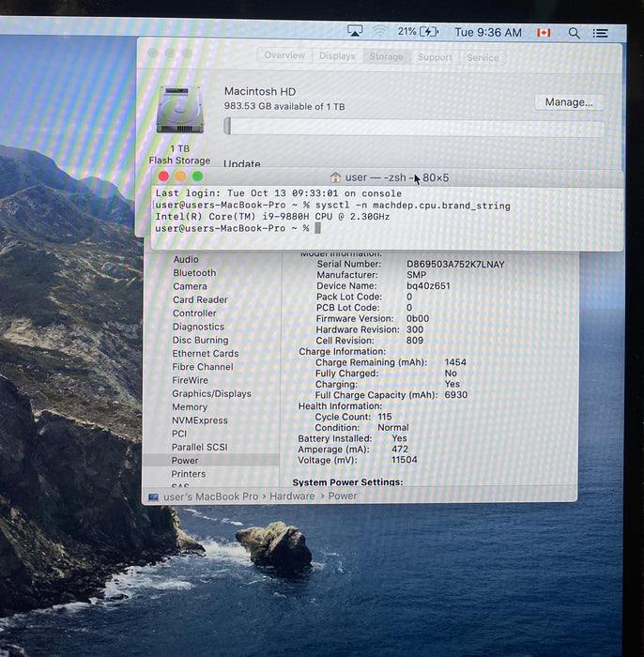Screen dimensions: 644x657
Task: Open the Tue 9:36 AM clock menu
Action: (x=488, y=33)
